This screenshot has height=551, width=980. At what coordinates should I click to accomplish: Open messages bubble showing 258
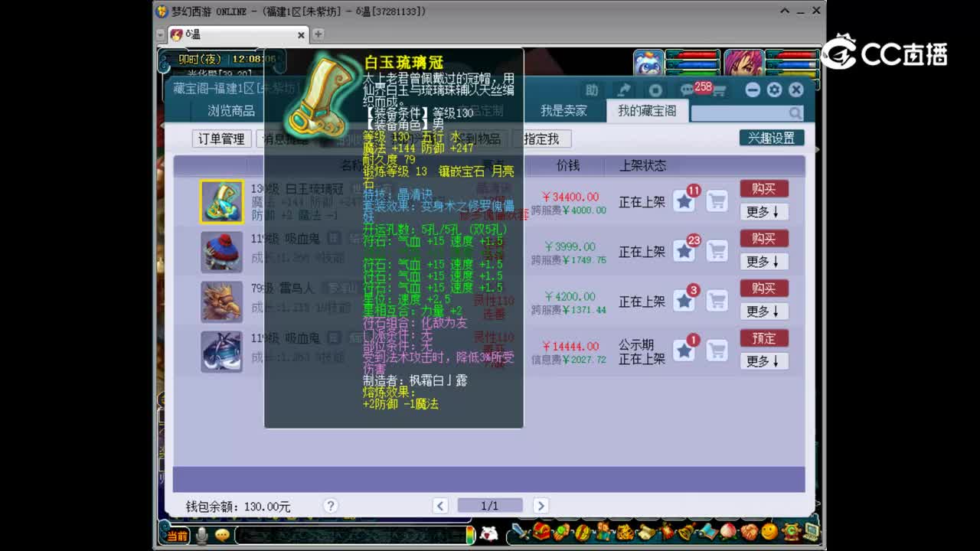tap(688, 90)
